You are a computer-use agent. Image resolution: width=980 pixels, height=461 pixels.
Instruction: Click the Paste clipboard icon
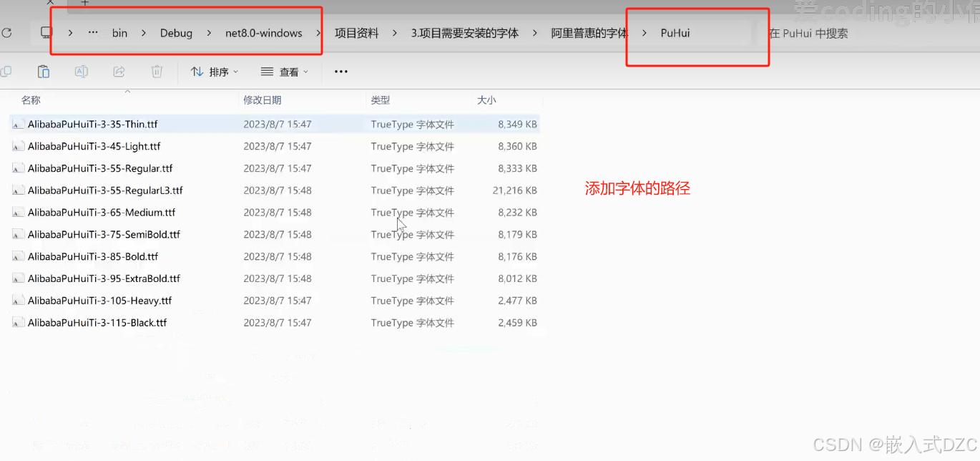tap(44, 72)
